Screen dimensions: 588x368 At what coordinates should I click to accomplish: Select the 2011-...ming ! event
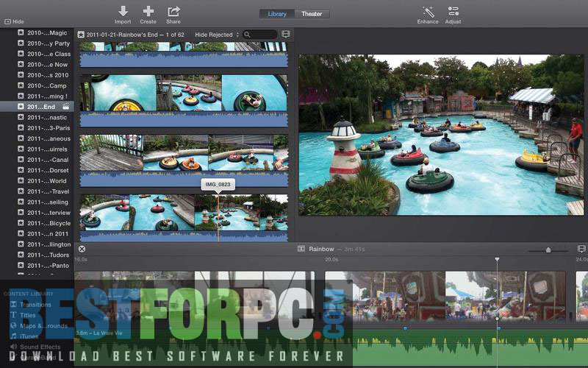[x=47, y=96]
